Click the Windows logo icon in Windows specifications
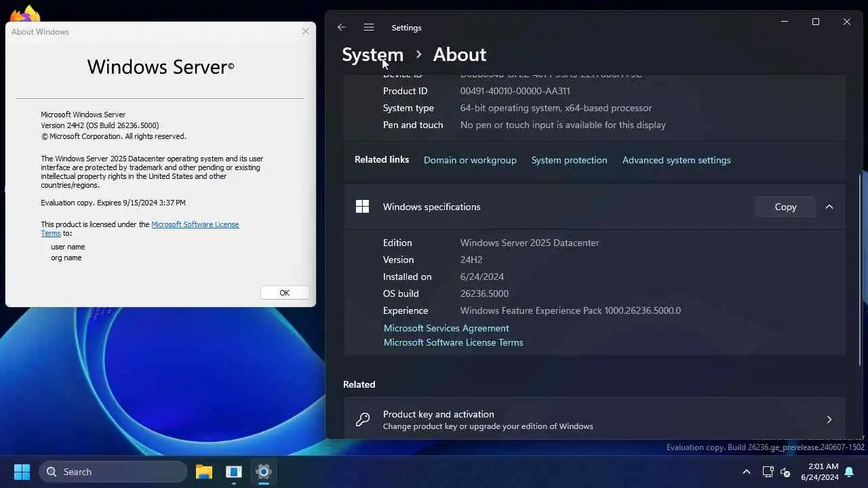 362,207
